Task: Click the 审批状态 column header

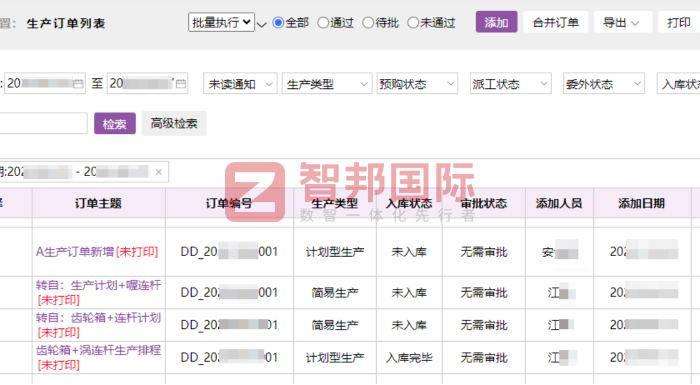Action: tap(483, 203)
